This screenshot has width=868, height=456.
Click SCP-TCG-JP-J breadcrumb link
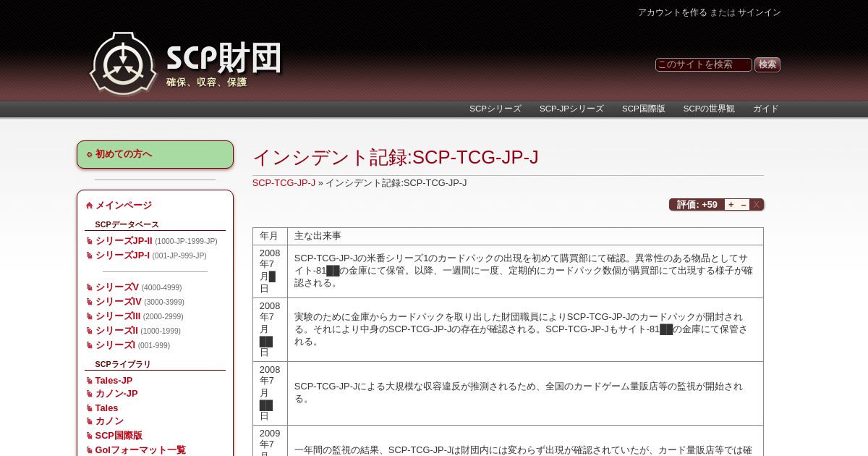[284, 183]
